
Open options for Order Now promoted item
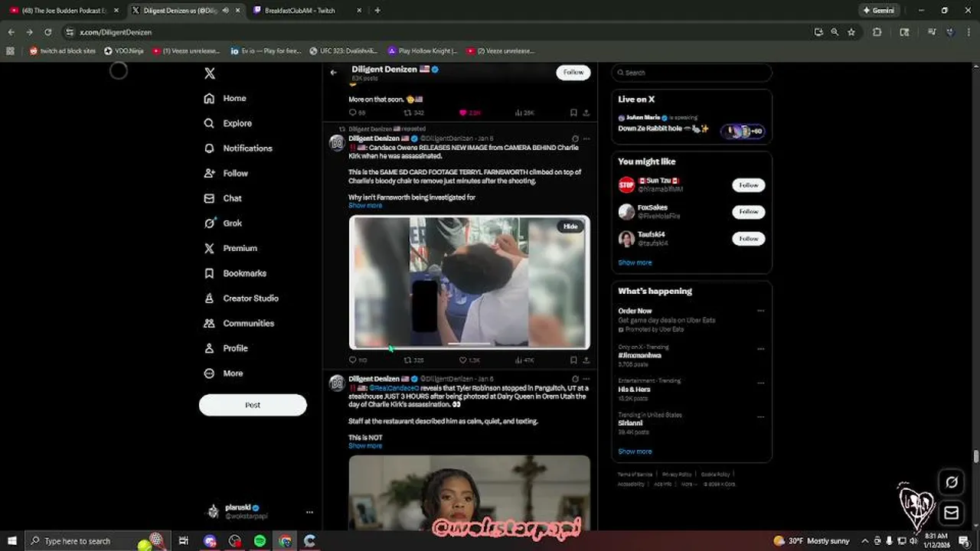[760, 311]
